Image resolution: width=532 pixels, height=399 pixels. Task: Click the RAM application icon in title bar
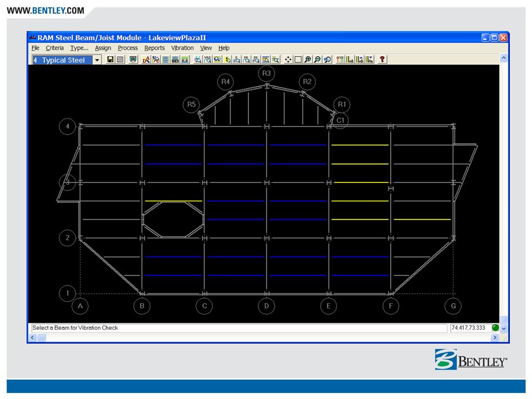(x=33, y=37)
